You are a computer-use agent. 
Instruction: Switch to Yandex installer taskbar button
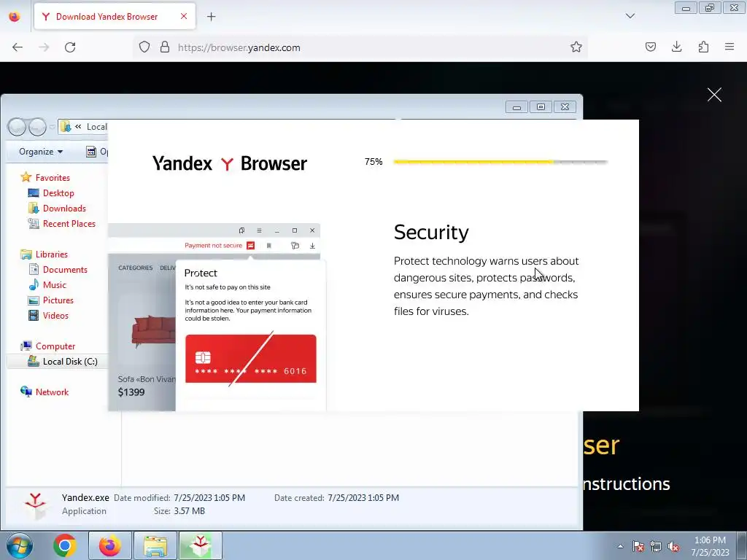[x=200, y=545]
